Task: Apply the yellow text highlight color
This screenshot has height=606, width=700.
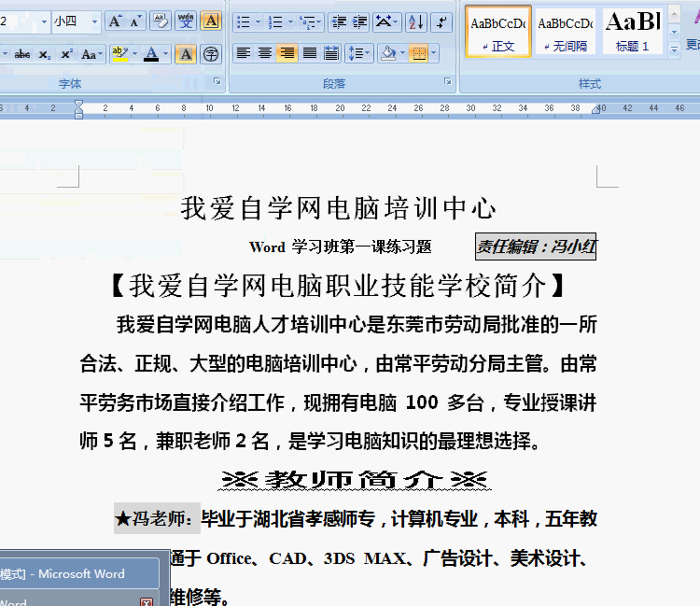Action: (119, 54)
